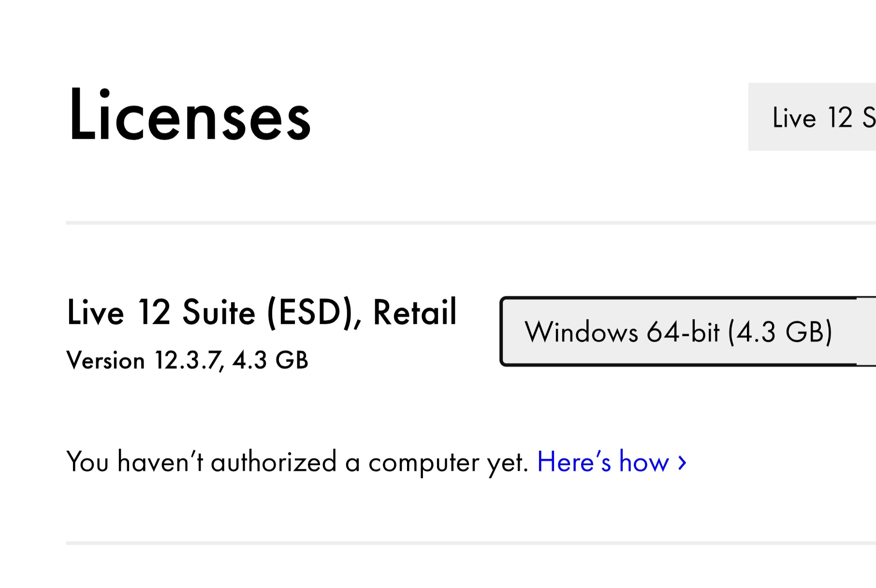Screen dimensions: 876x588
Task: Click "(4.3 GB)" inside the platform dropdown
Action: pos(780,332)
